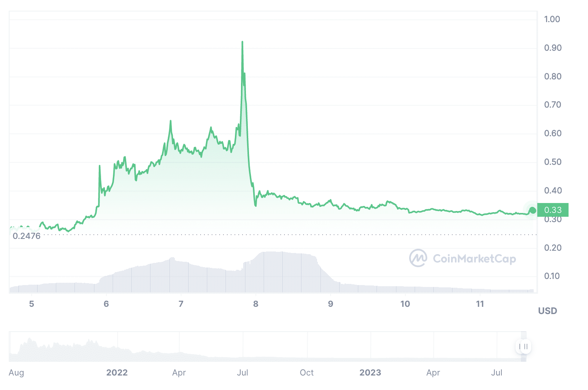
Task: Click the 2022 label in the navigator
Action: coord(117,372)
